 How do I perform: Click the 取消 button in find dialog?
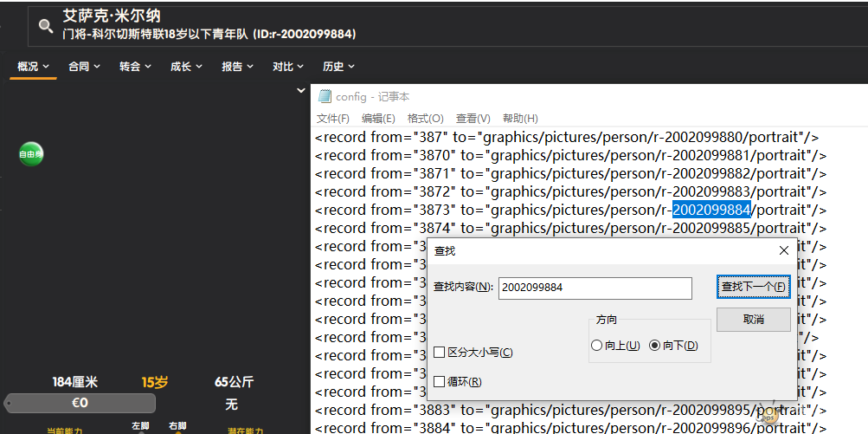pos(753,320)
